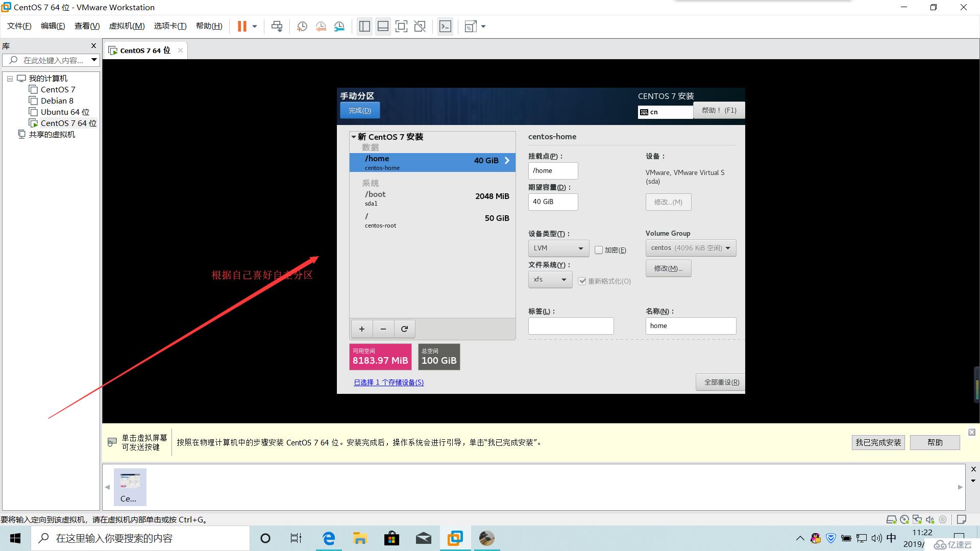Click the stretch guest display icon
This screenshot has width=980, height=551.
[470, 27]
